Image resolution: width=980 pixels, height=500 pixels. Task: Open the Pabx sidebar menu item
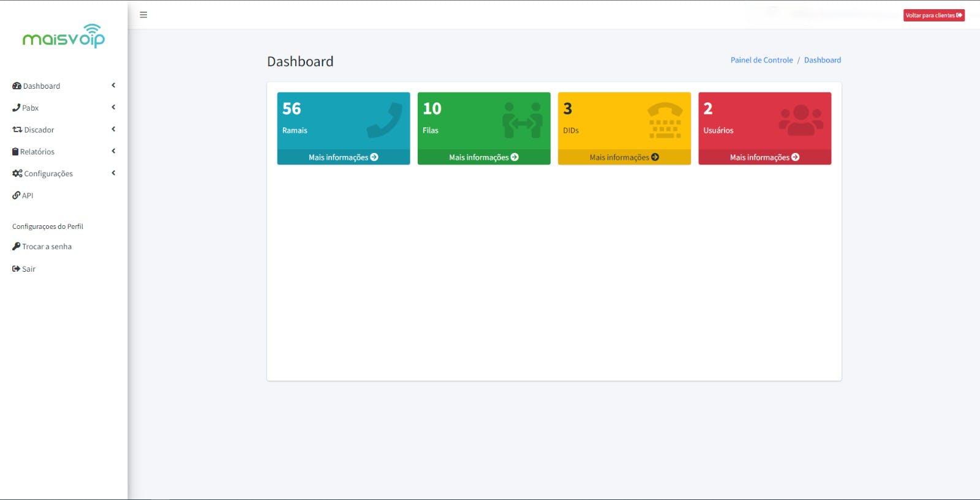[64, 108]
